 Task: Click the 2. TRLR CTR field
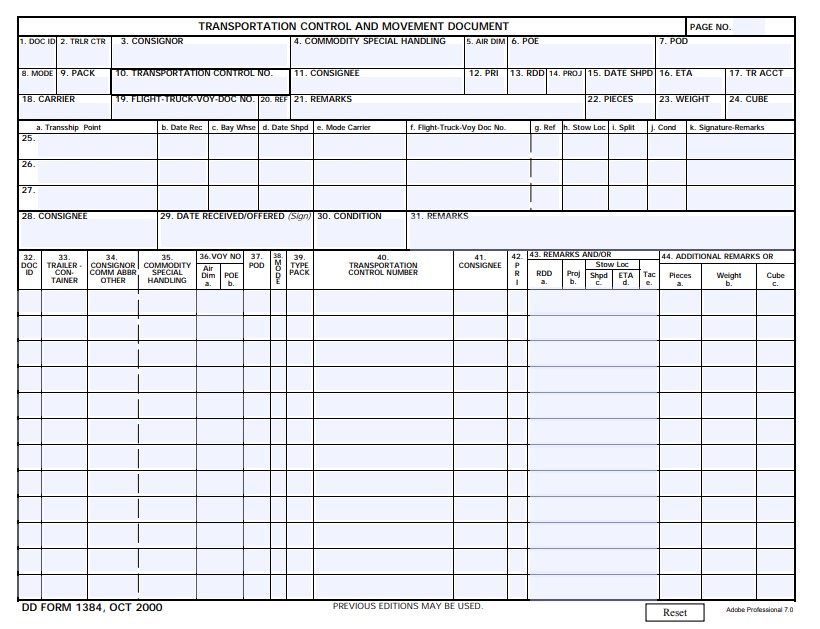click(x=84, y=56)
